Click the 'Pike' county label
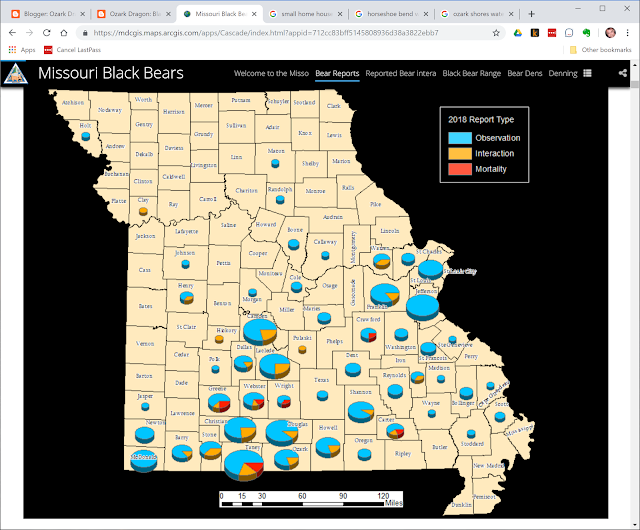This screenshot has height=530, width=640. [376, 204]
